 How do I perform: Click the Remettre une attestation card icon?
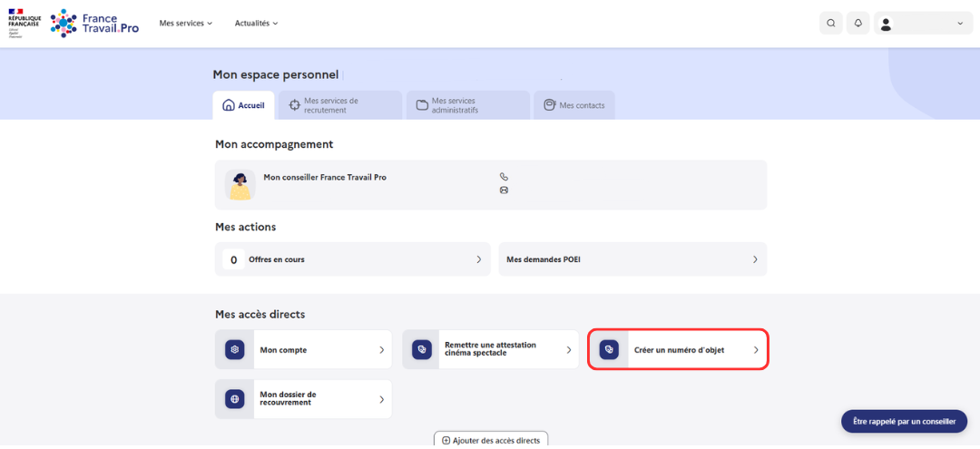pyautogui.click(x=422, y=350)
